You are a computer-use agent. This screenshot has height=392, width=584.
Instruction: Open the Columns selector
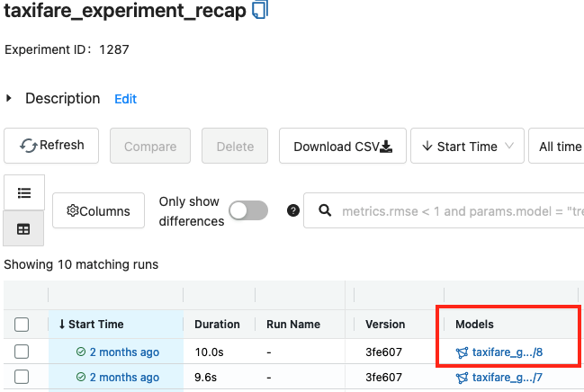tap(98, 210)
